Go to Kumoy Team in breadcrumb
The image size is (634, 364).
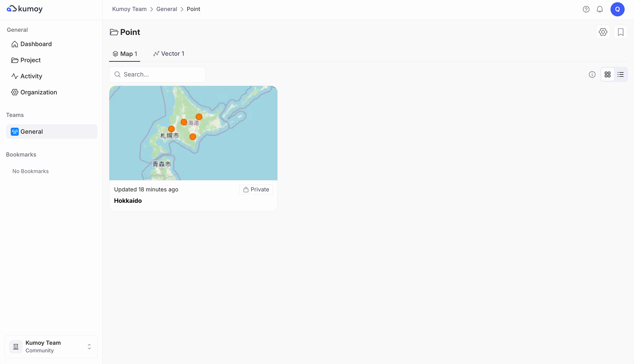click(129, 9)
